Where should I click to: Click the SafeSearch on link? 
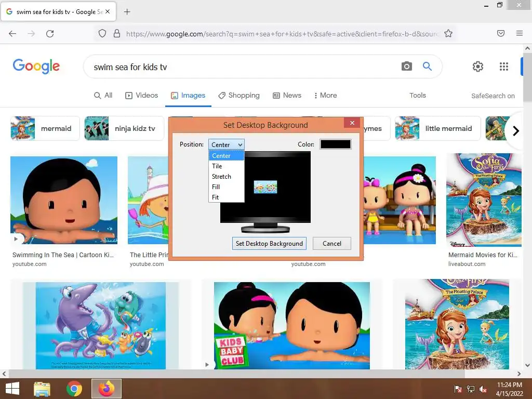click(x=493, y=96)
